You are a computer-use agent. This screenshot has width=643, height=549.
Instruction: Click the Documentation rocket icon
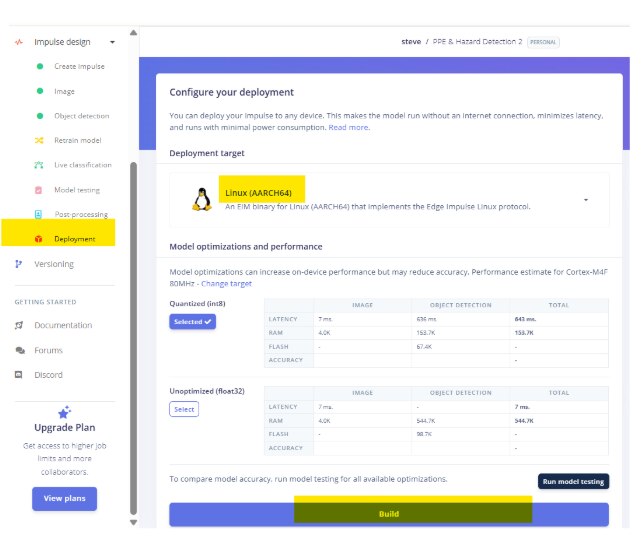pyautogui.click(x=19, y=326)
